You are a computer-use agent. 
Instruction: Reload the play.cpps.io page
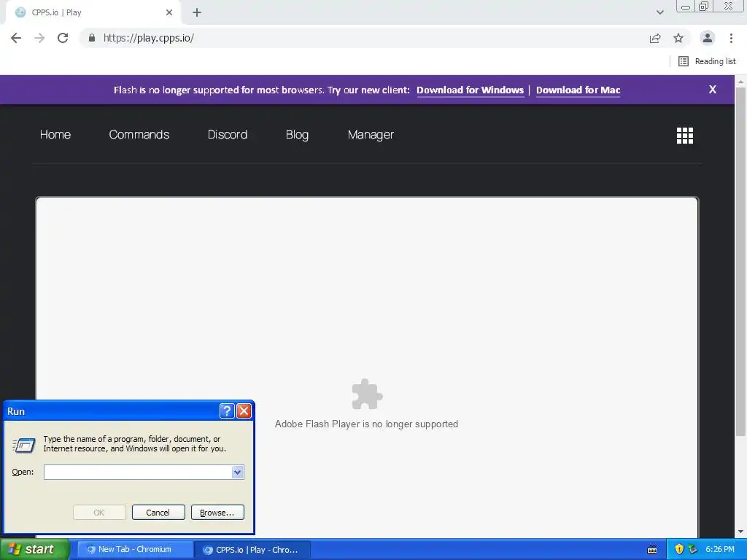[63, 38]
